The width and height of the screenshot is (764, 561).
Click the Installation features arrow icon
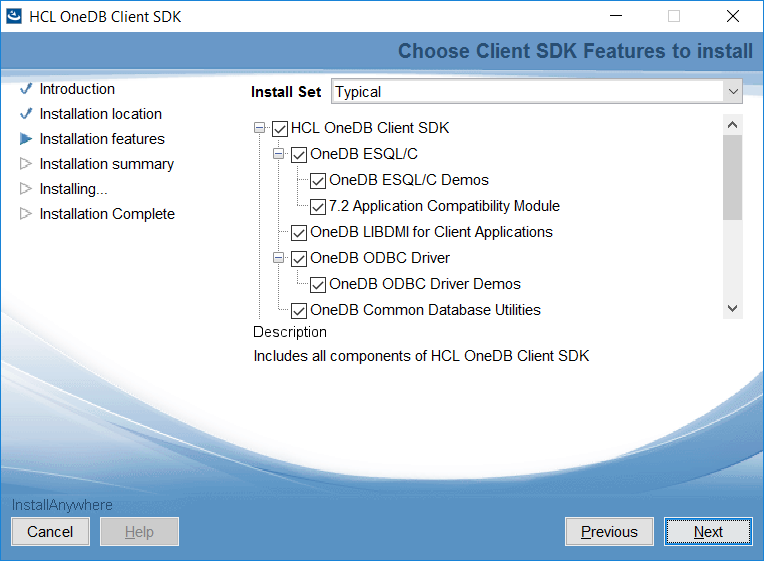coord(26,139)
